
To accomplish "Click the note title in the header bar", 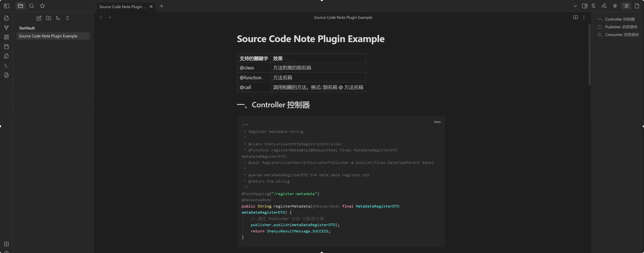I will click(343, 17).
